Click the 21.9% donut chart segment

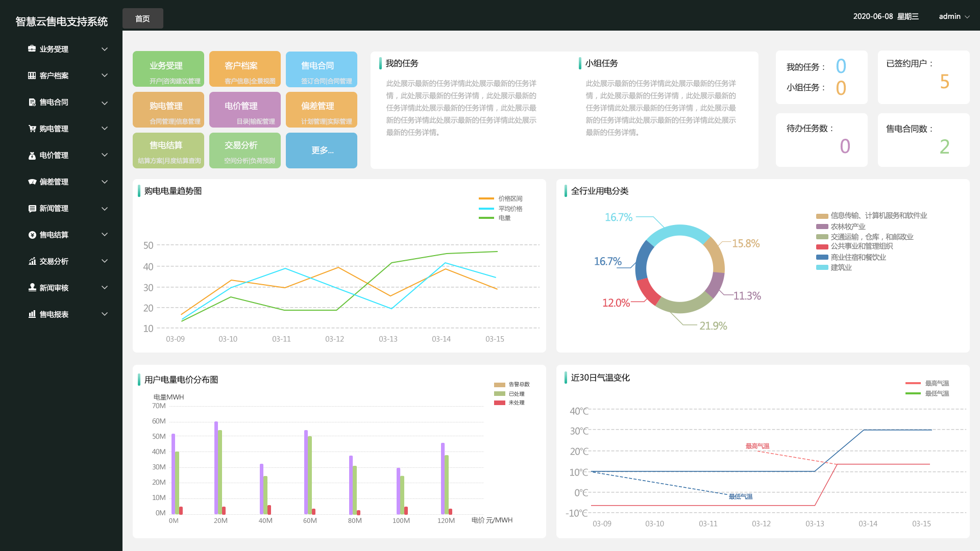683,307
